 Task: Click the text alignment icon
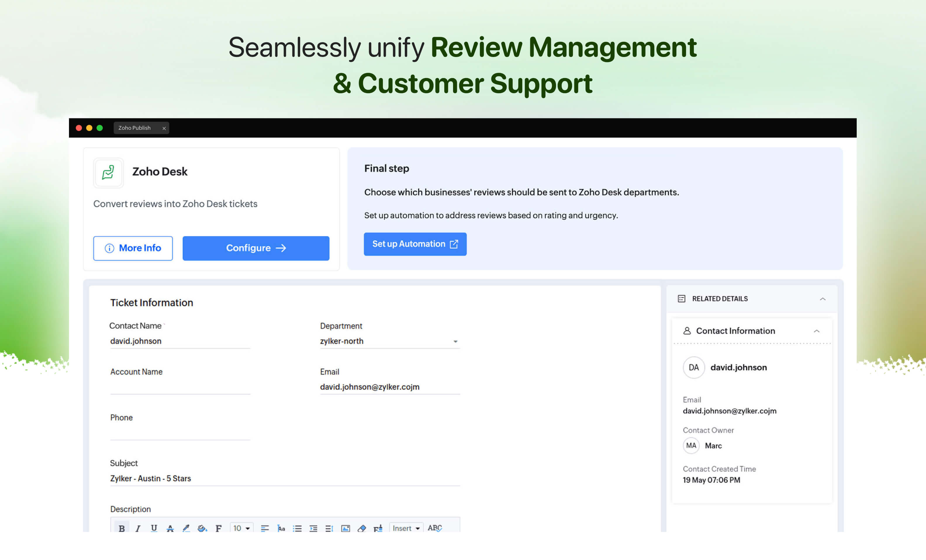click(265, 528)
